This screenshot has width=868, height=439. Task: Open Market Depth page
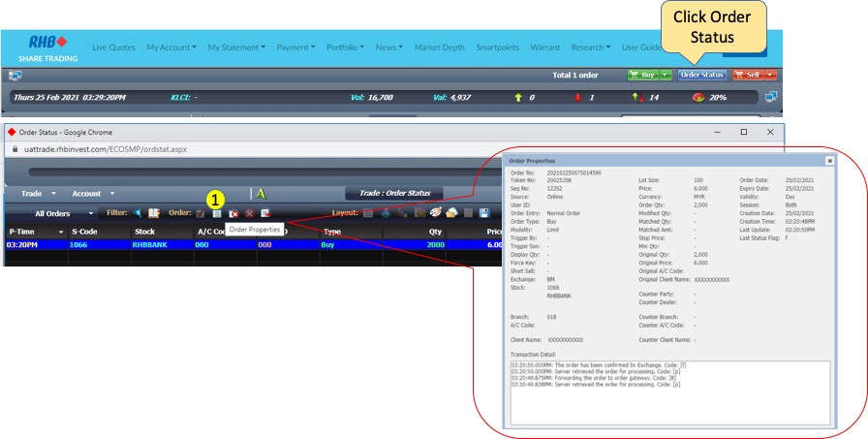440,47
